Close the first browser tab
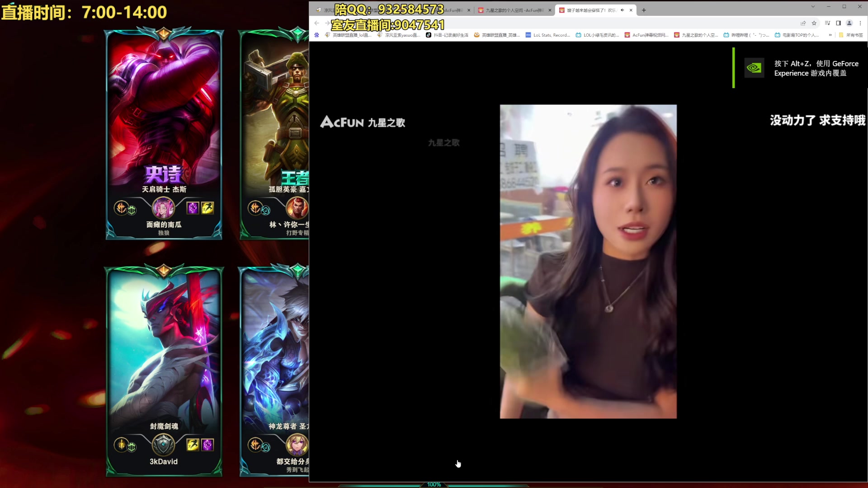The height and width of the screenshot is (488, 868). click(x=469, y=10)
